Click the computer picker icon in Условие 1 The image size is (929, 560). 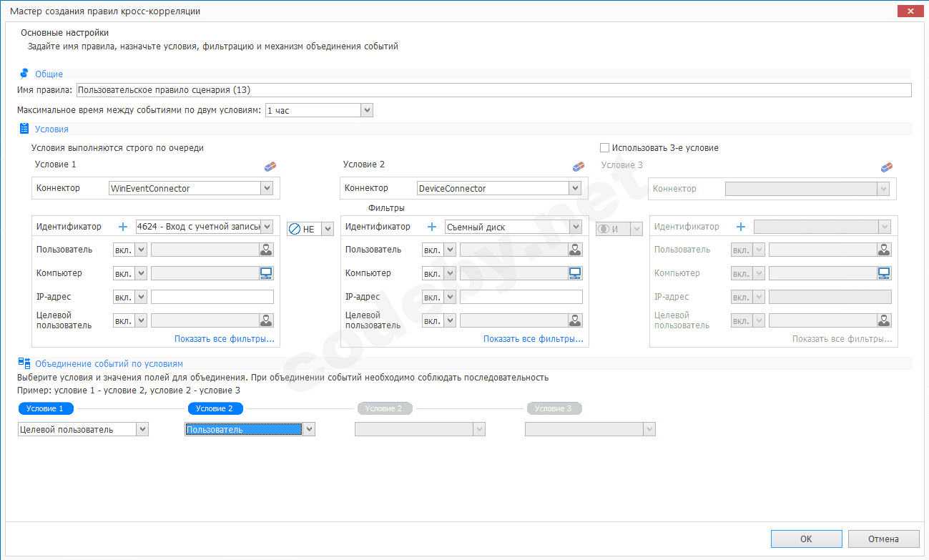pyautogui.click(x=266, y=273)
